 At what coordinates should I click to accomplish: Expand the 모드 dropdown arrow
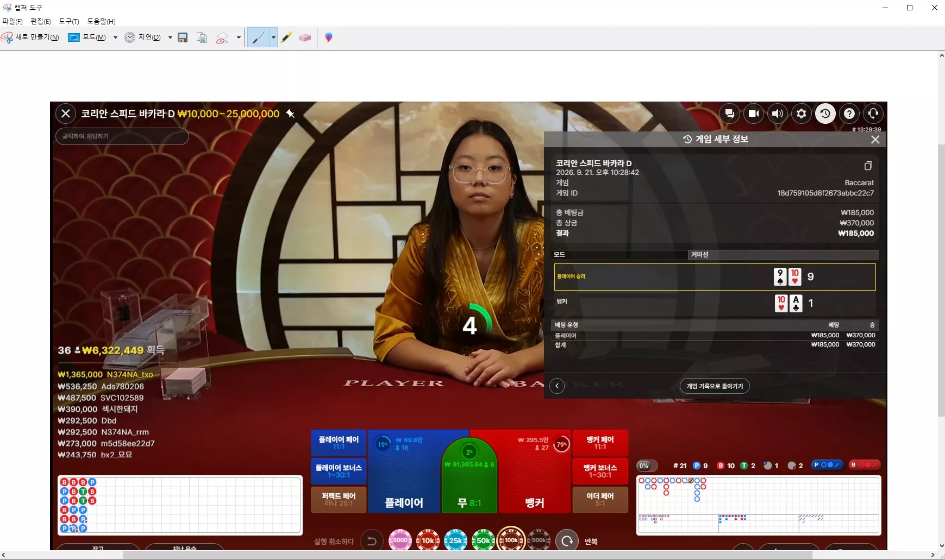pyautogui.click(x=115, y=37)
